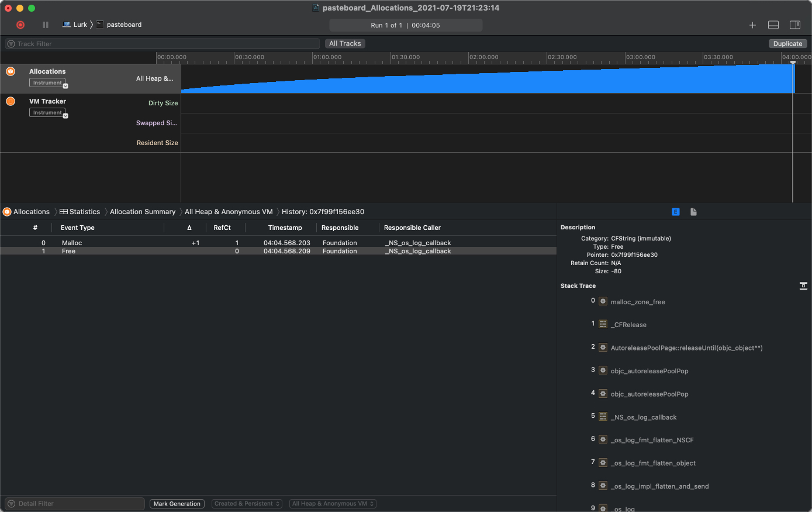
Task: Open Allocations in the breadcrumb path
Action: (32, 212)
